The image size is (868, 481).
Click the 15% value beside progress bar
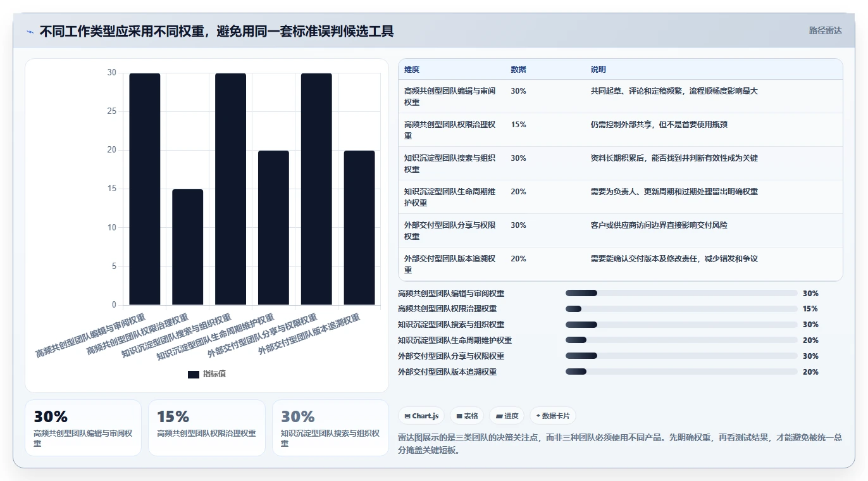coord(810,309)
